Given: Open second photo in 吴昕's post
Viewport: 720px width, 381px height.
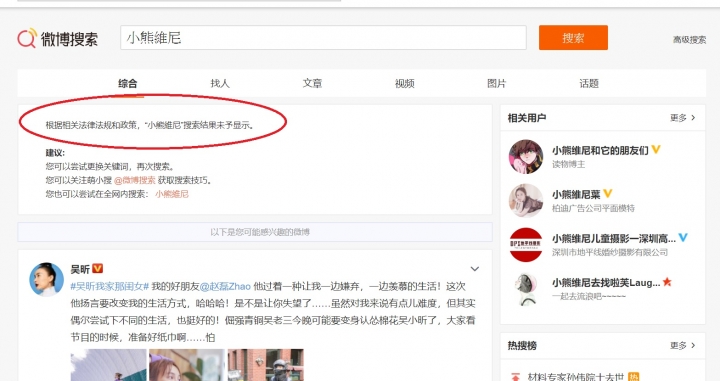Looking at the screenshot, I should click(187, 365).
